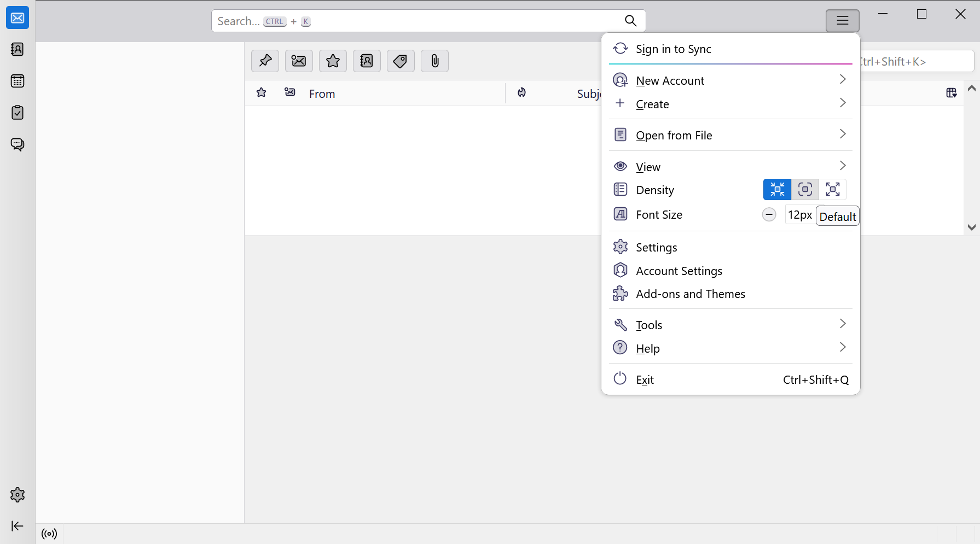Screen dimensions: 980x544
Task: Click the online status broadcast icon
Action: coord(49,534)
